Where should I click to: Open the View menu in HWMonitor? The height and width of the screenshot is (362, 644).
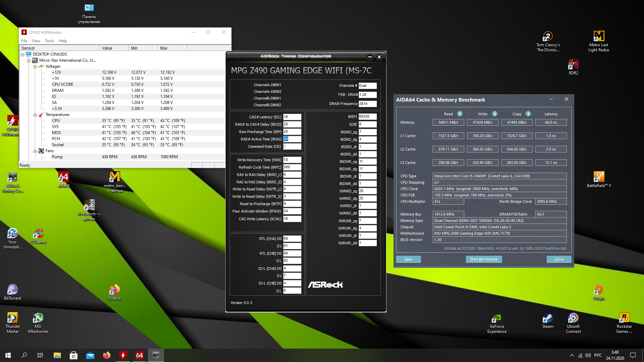pos(36,41)
